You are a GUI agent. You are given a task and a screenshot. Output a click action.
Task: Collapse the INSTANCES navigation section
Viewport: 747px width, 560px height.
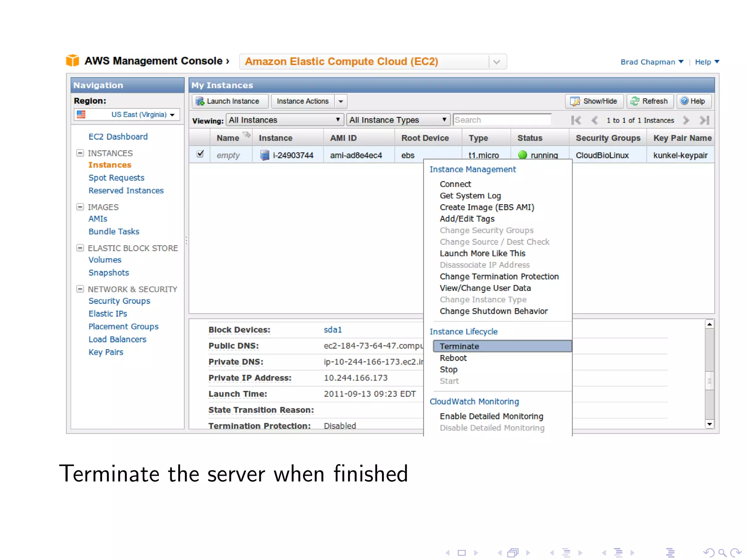coord(80,153)
